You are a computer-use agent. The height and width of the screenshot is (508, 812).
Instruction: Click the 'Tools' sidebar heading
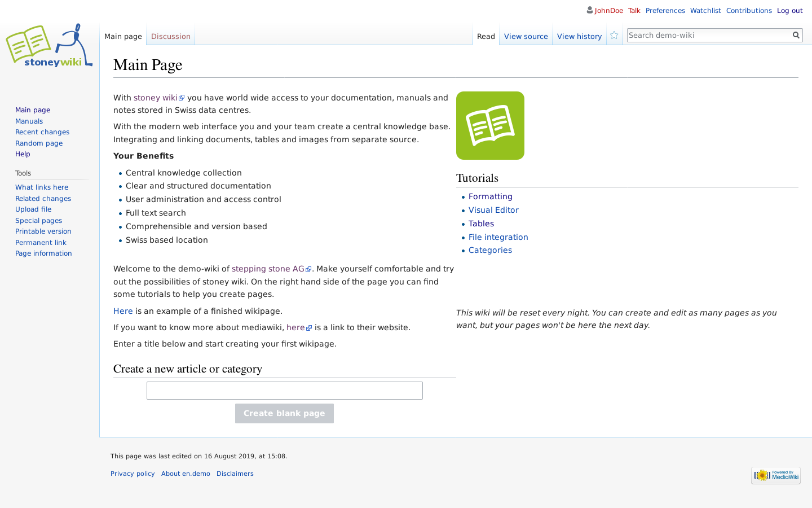[23, 173]
